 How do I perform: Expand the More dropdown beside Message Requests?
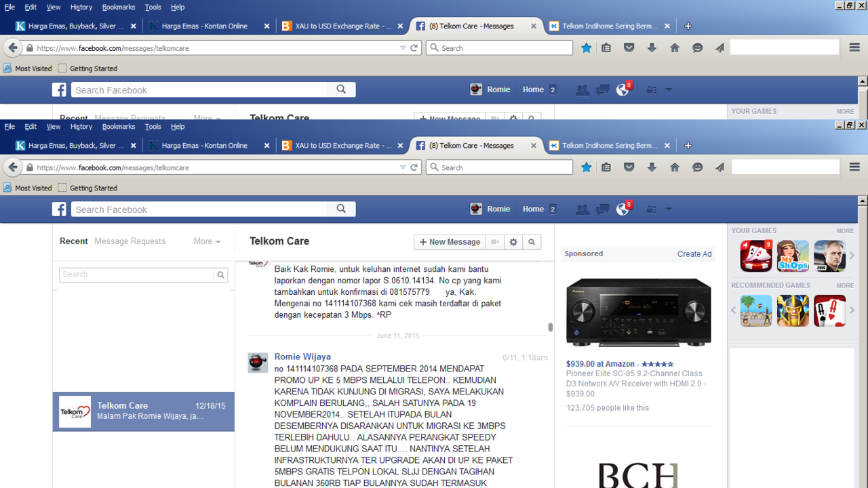click(207, 241)
